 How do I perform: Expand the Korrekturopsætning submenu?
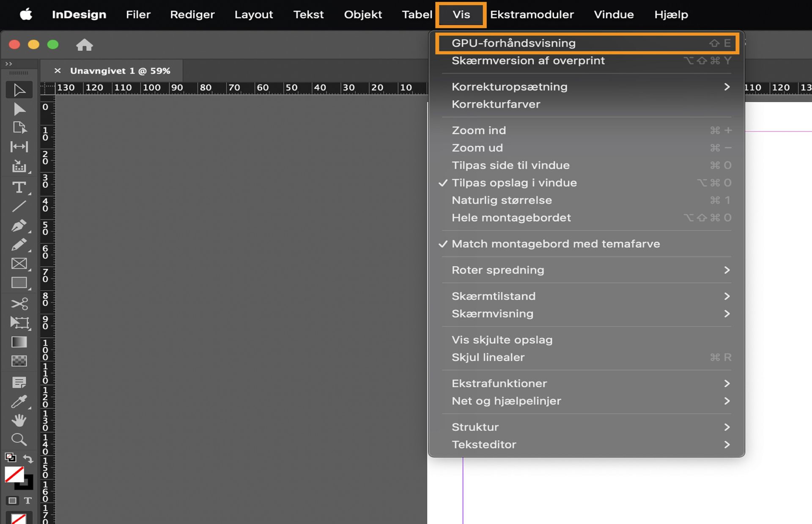[x=509, y=87]
